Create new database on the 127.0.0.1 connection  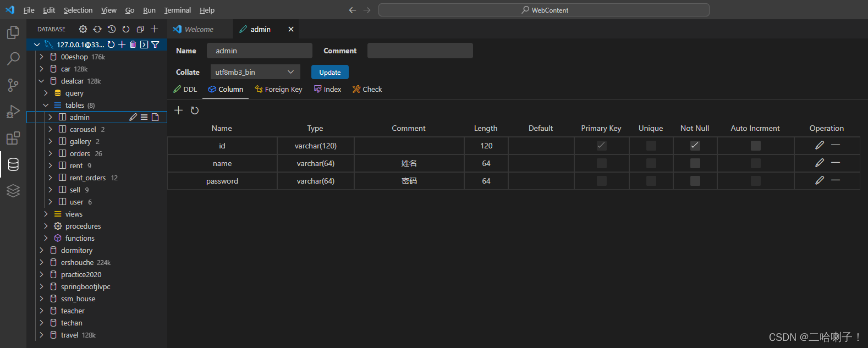[122, 45]
